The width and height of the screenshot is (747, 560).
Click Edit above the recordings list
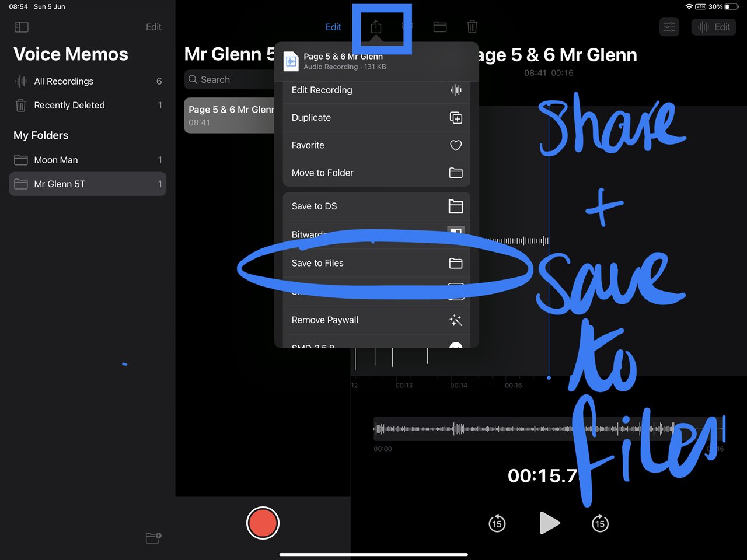click(x=333, y=27)
